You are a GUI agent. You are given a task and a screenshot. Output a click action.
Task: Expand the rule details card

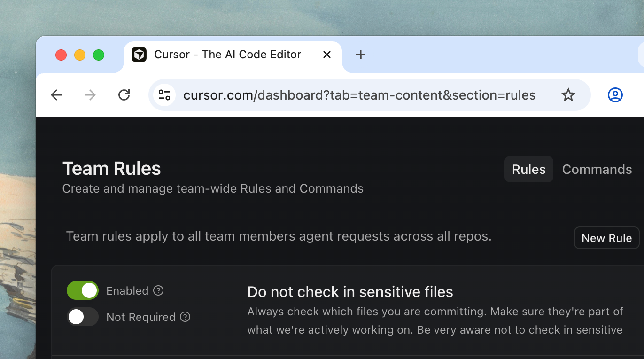(x=350, y=310)
